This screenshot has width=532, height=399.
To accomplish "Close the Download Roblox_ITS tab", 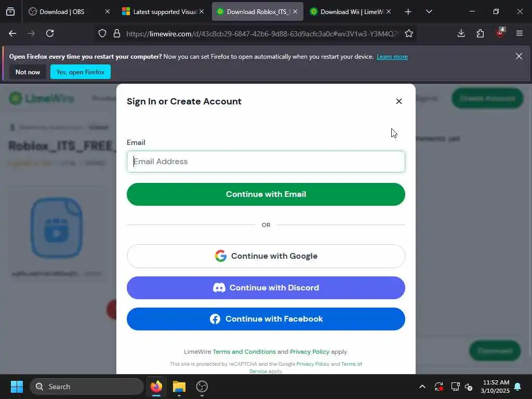I will point(295,11).
